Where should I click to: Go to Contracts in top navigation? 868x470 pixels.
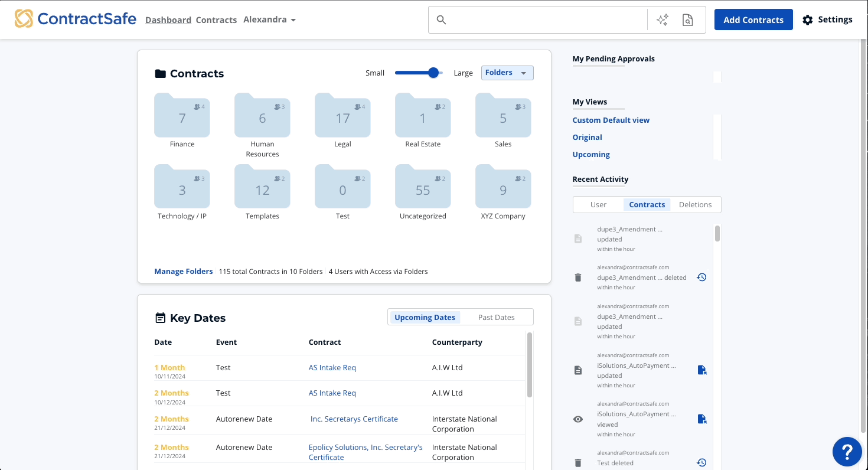click(216, 20)
